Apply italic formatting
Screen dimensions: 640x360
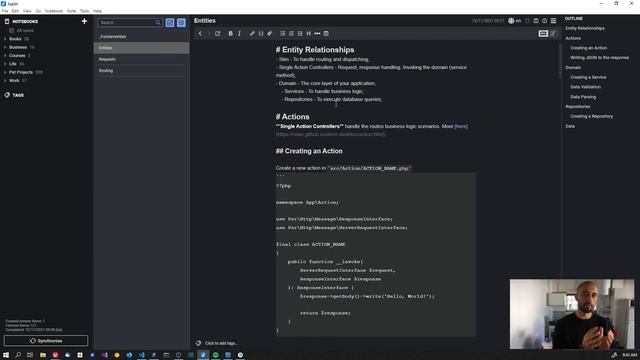click(x=239, y=33)
